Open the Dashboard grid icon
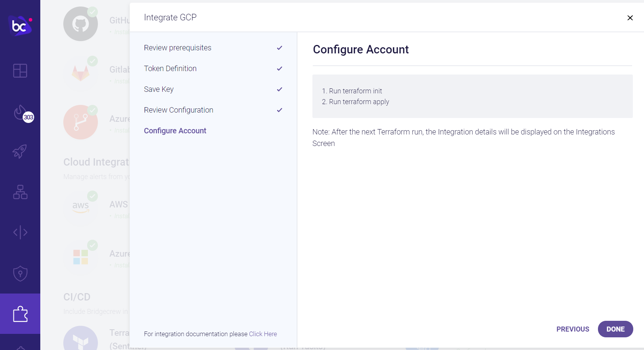644x350 pixels. click(20, 71)
